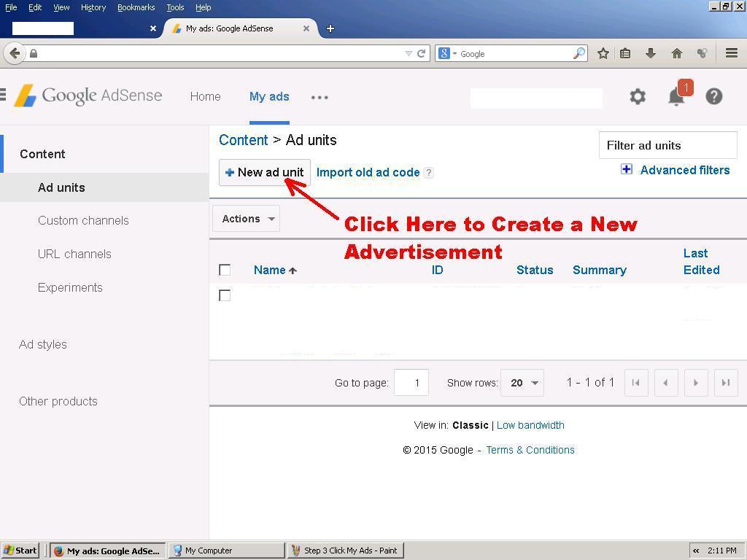Open Experiments in the sidebar
This screenshot has height=560, width=747.
pyautogui.click(x=70, y=287)
